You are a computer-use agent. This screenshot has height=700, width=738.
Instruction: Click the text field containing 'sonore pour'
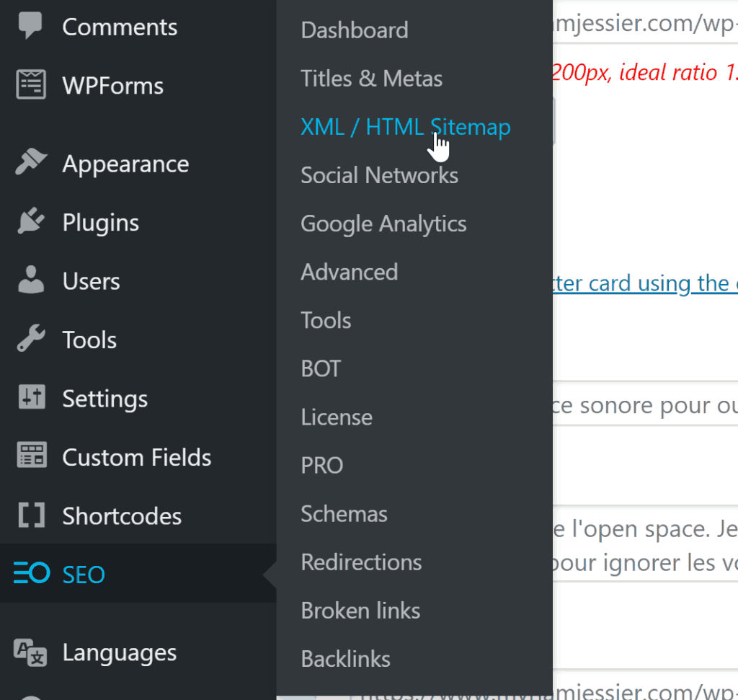[x=645, y=405]
